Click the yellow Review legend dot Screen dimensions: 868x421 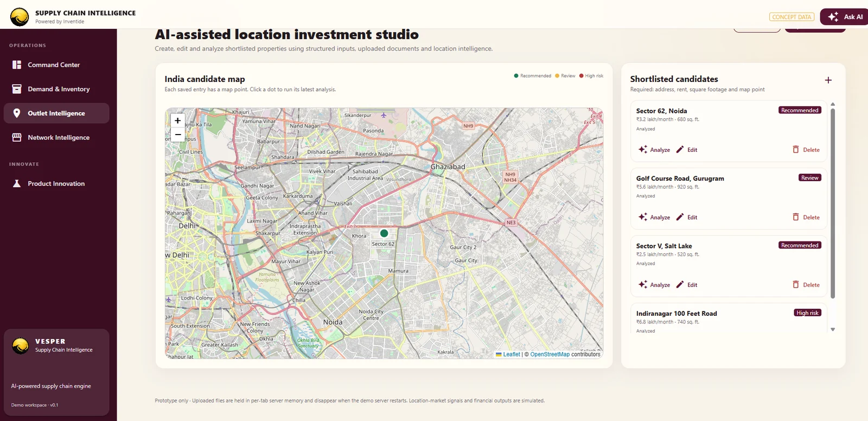[557, 76]
